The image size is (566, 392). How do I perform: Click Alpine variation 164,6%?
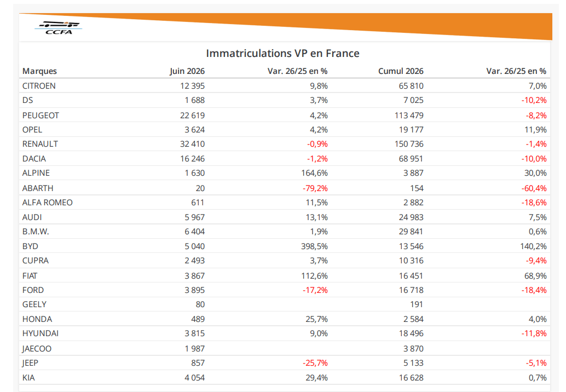pyautogui.click(x=314, y=173)
